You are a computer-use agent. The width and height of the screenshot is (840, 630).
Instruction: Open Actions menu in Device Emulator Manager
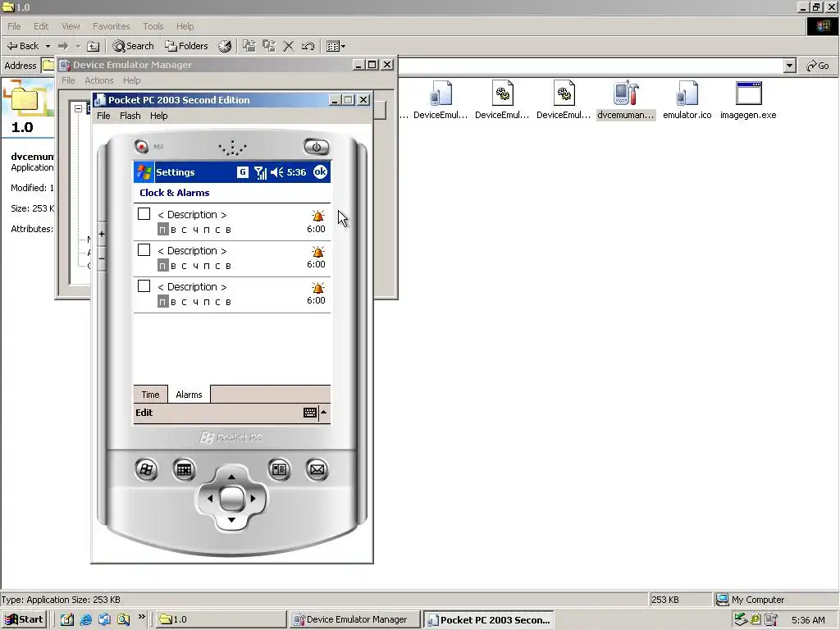(x=99, y=80)
